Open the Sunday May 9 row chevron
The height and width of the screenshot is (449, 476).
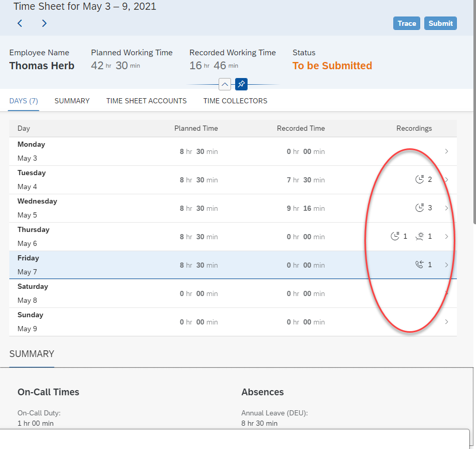[446, 322]
